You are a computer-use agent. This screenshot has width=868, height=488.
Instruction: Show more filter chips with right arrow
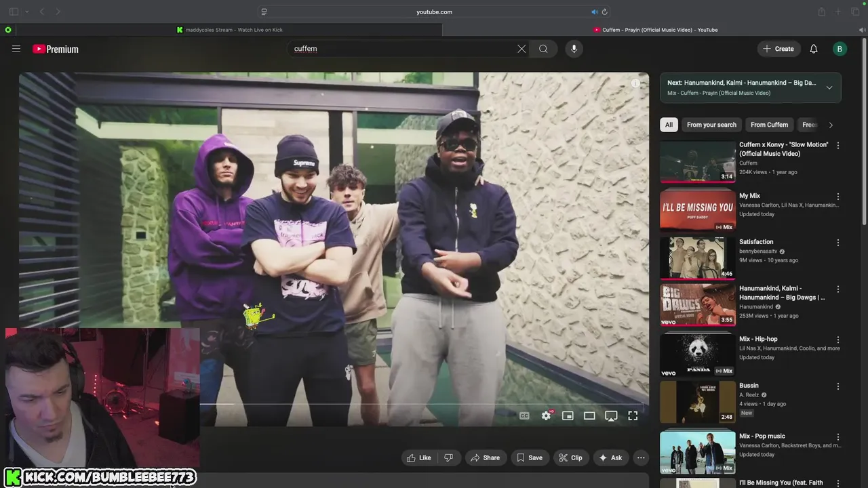coord(831,125)
